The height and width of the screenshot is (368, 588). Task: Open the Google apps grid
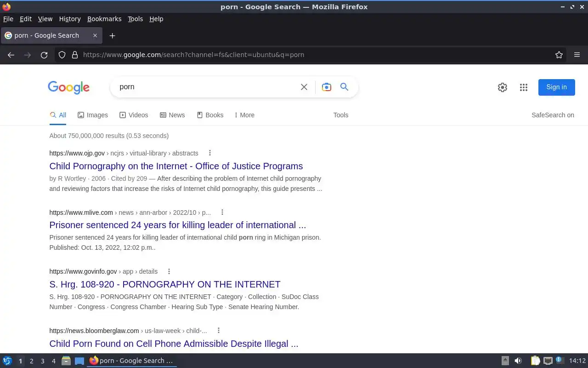click(x=524, y=87)
